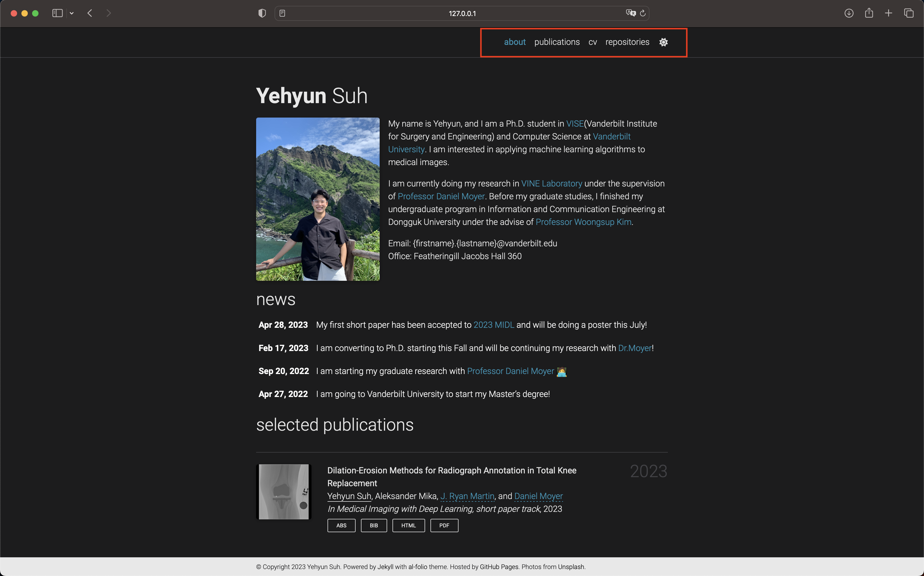This screenshot has width=924, height=576.
Task: Go back with the back arrow
Action: point(90,13)
